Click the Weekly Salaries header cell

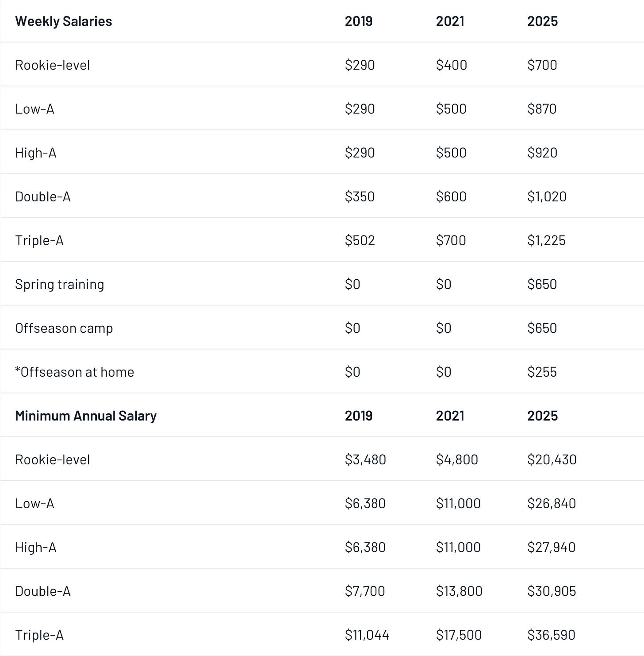(x=63, y=21)
